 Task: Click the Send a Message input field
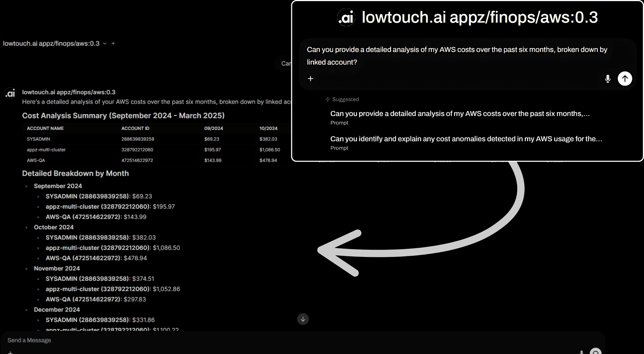pyautogui.click(x=303, y=340)
